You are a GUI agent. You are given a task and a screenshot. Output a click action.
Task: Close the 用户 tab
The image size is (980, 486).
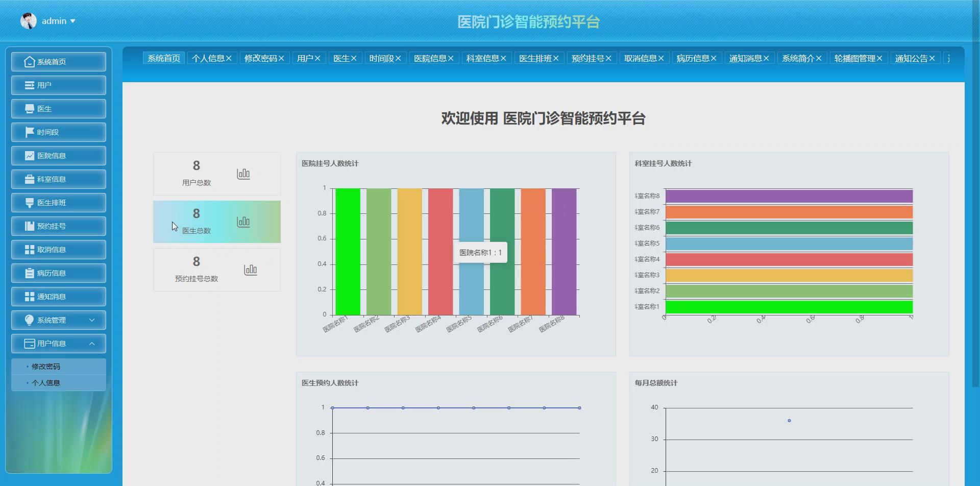(317, 59)
